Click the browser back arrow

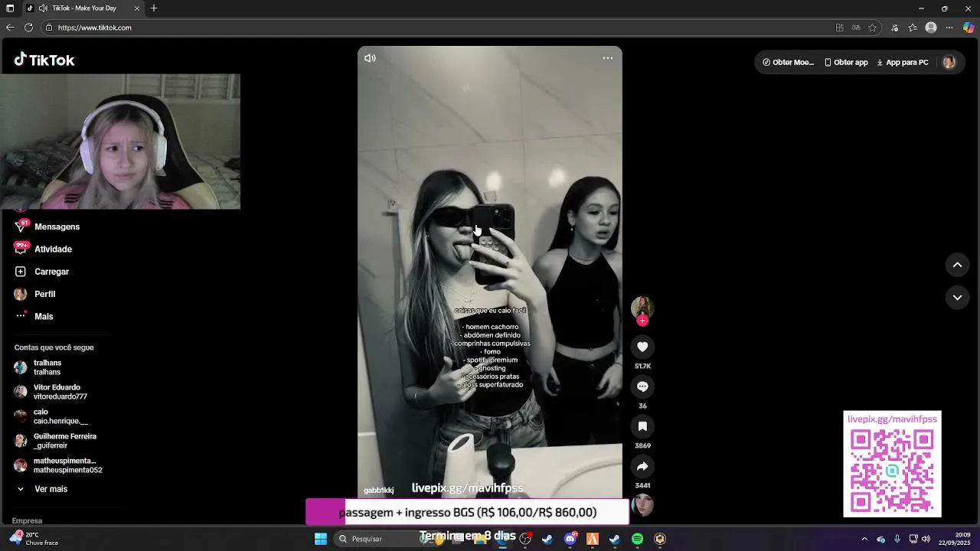pyautogui.click(x=10, y=28)
